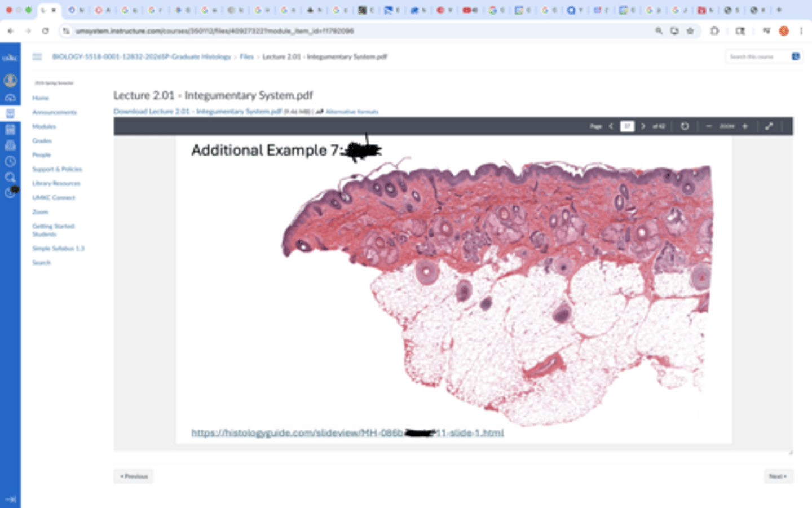Open Chrome profile avatar
Image resolution: width=812 pixels, height=508 pixels.
pos(784,31)
